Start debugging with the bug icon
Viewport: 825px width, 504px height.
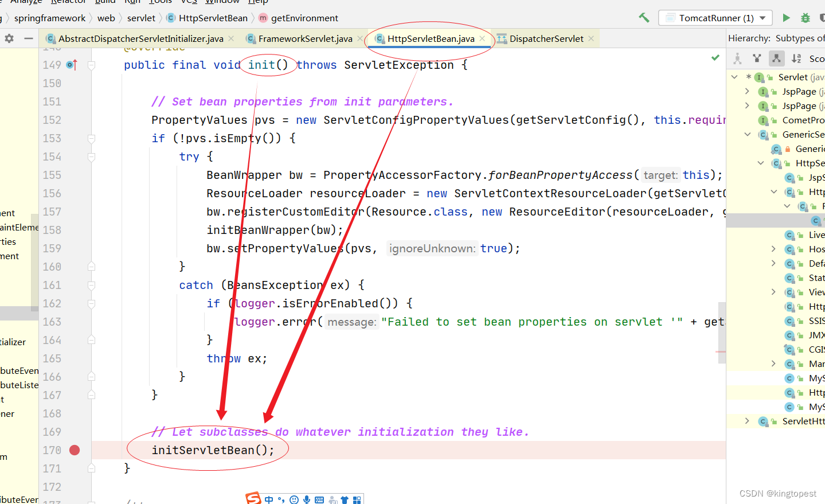[806, 18]
